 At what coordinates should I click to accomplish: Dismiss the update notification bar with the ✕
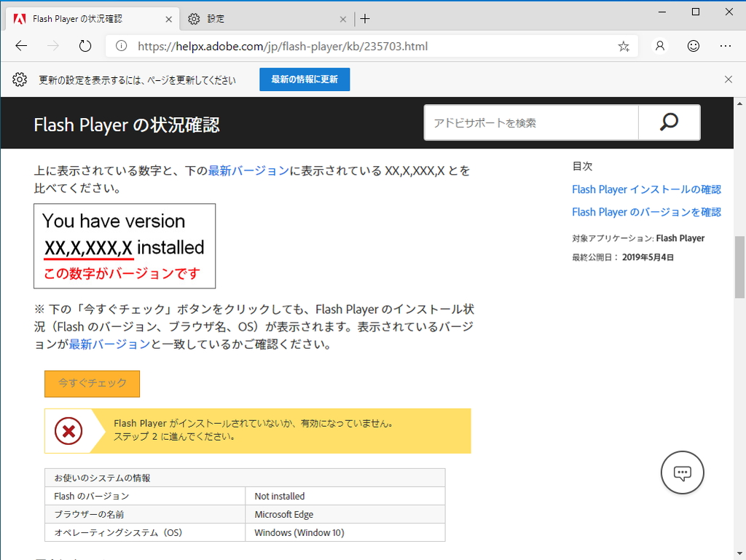(x=728, y=79)
